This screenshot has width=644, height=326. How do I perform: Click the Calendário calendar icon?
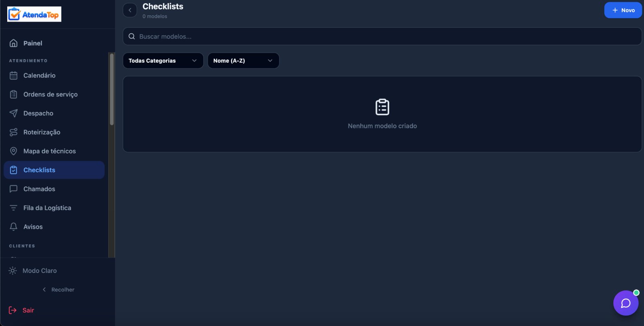point(14,75)
